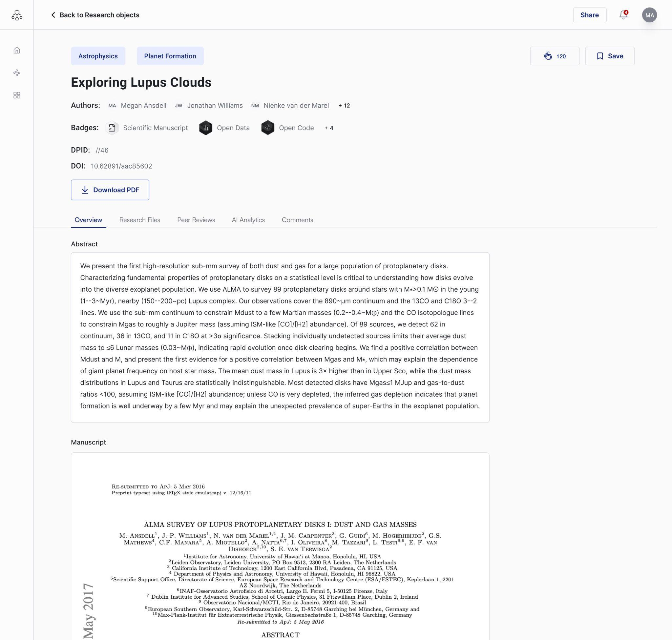Toggle the +4 additional badges expander
The height and width of the screenshot is (640, 672).
[328, 128]
